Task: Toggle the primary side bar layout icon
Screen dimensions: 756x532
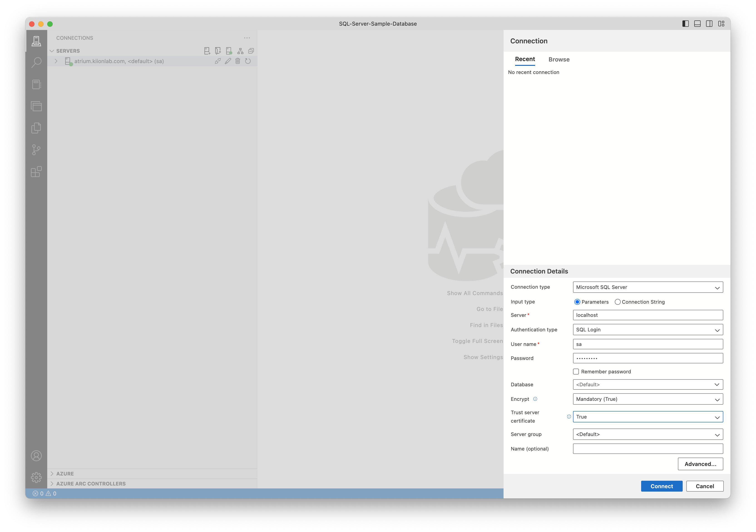Action: point(686,24)
